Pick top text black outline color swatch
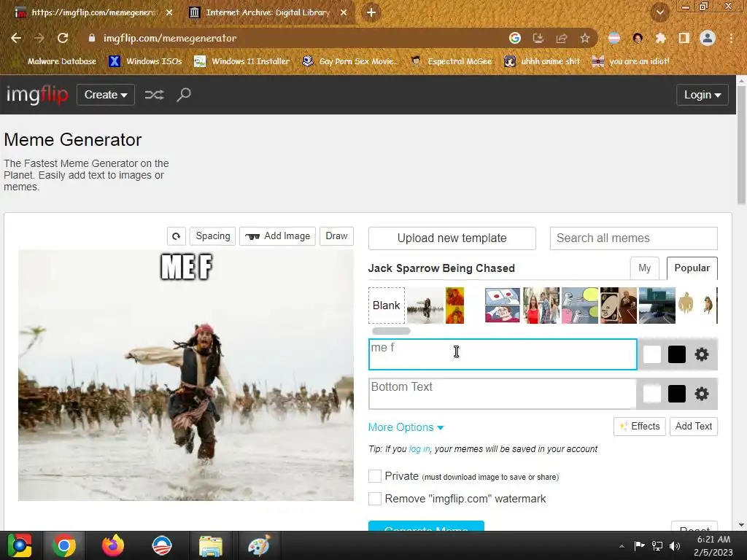Screen dimensions: 747x560 tap(676, 354)
